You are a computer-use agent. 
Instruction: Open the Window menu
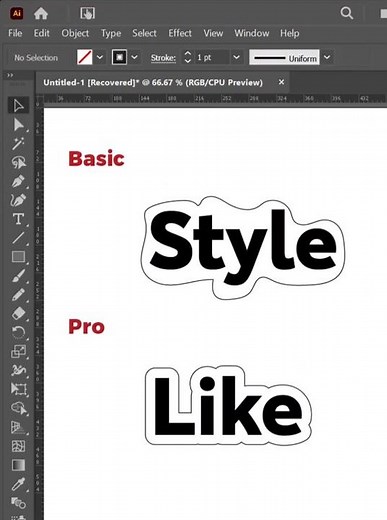(x=252, y=33)
